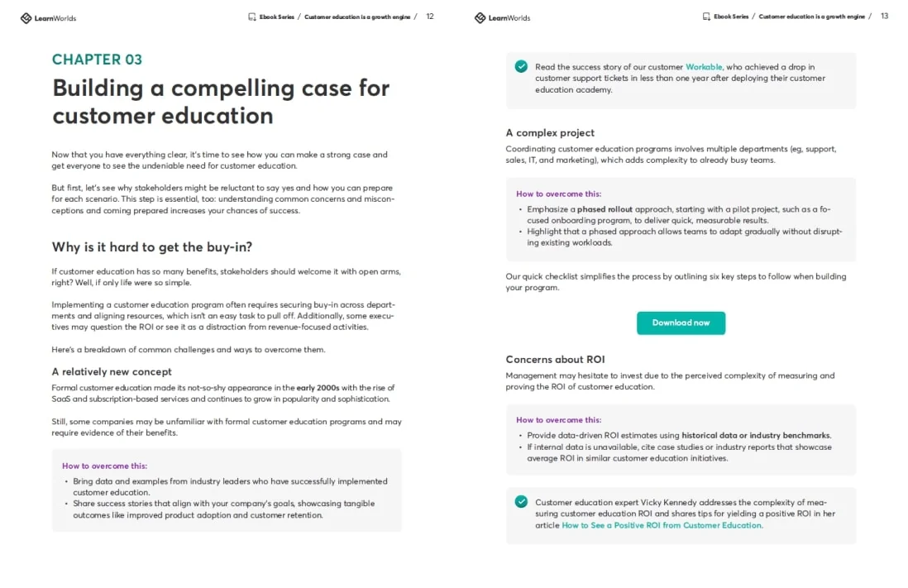
Task: Click the LearnWorlds logo on page 12
Action: coord(48,17)
